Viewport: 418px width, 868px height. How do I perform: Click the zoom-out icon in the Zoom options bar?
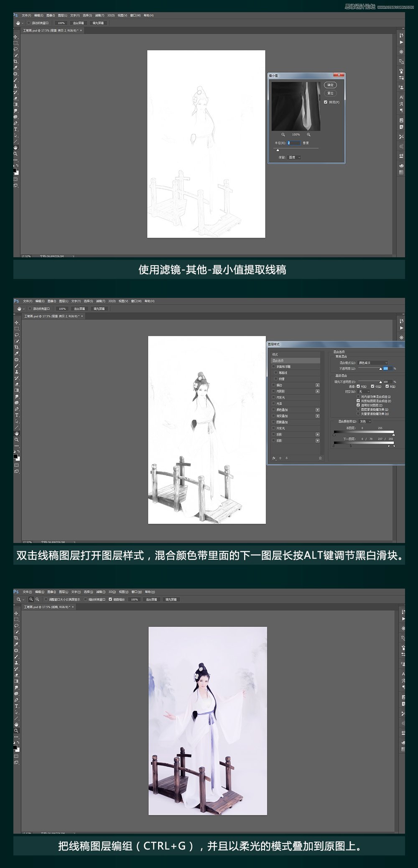37,599
